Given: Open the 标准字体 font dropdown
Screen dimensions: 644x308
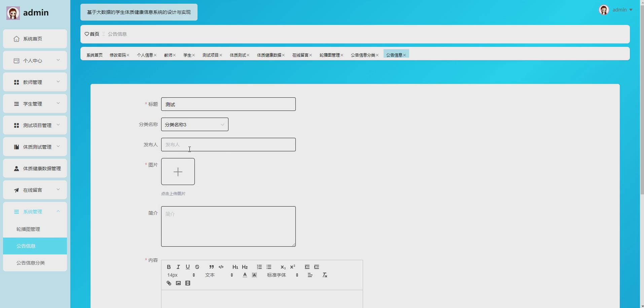Looking at the screenshot, I should coord(283,275).
